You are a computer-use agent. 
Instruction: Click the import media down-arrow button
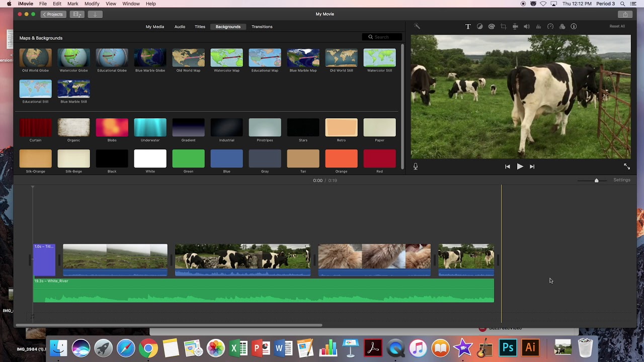(95, 15)
